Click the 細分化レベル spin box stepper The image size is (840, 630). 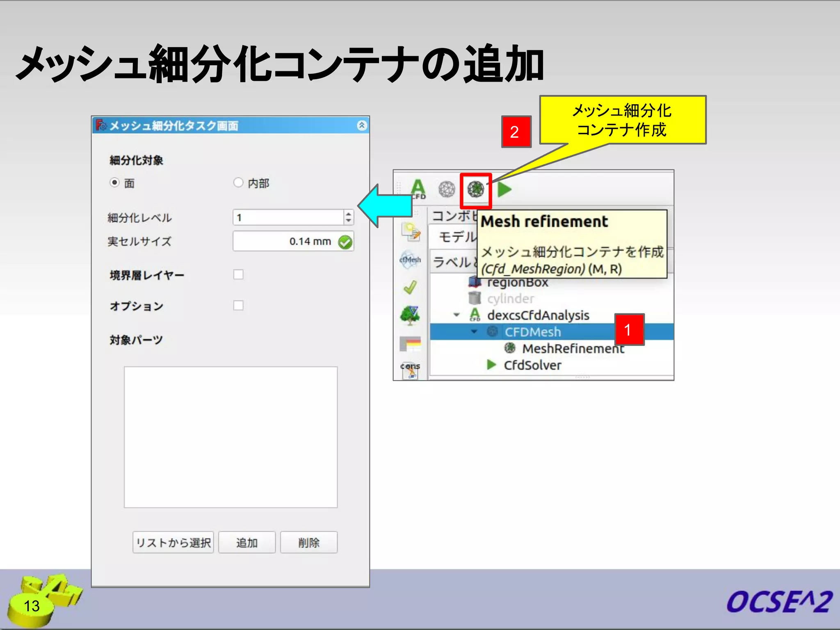point(348,217)
